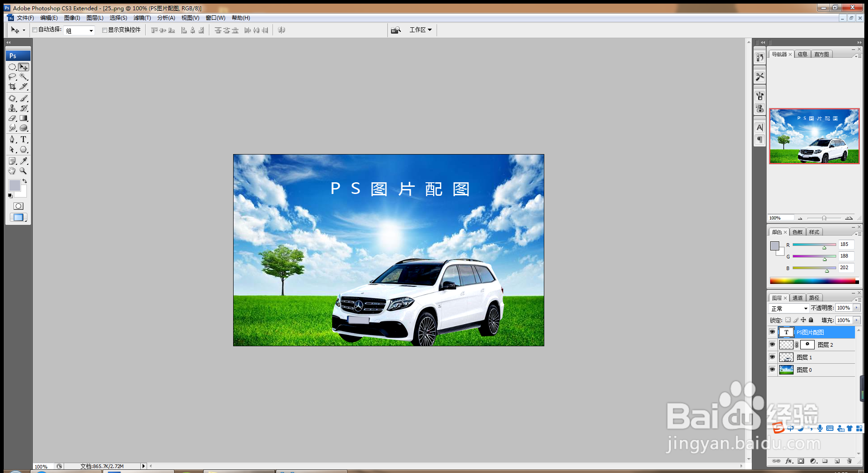Select the Crop tool
Viewport: 868px width, 473px height.
coord(12,86)
